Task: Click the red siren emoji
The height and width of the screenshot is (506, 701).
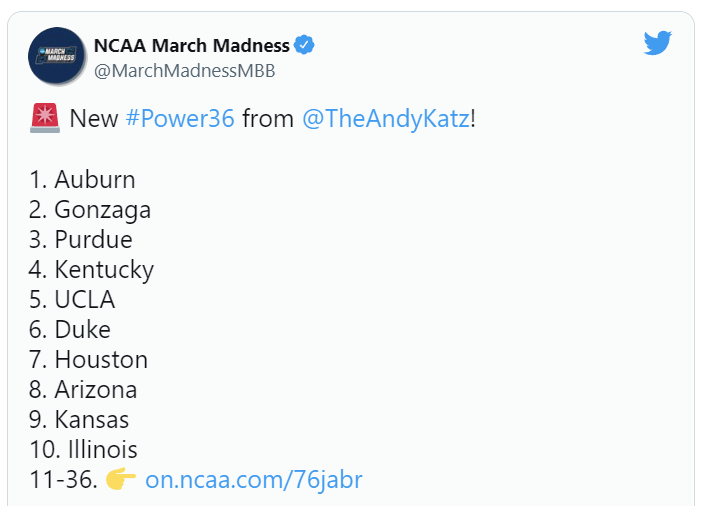Action: pos(45,119)
